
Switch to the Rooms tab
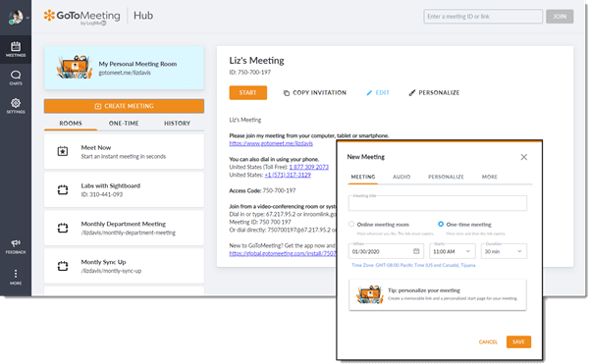(x=71, y=123)
